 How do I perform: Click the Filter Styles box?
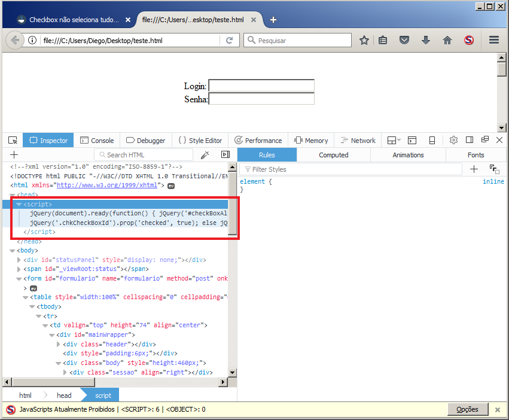pyautogui.click(x=350, y=169)
